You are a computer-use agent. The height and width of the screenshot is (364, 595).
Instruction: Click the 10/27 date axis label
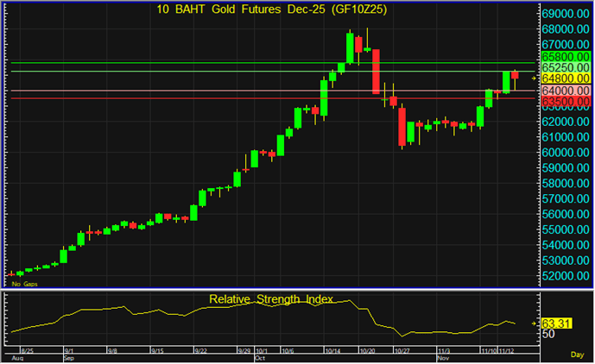tap(401, 351)
